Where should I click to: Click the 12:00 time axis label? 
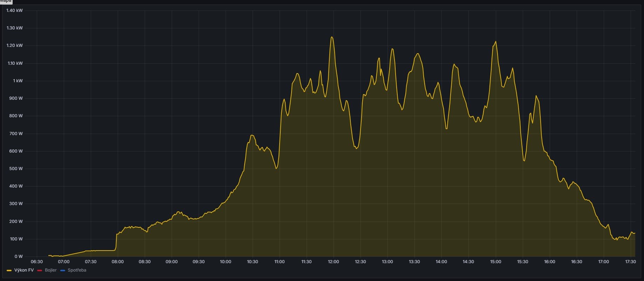pos(333,262)
